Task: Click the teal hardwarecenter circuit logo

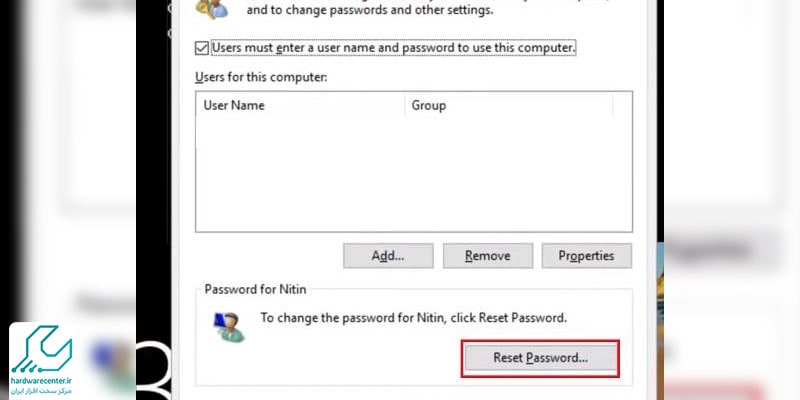Action: pyautogui.click(x=42, y=349)
